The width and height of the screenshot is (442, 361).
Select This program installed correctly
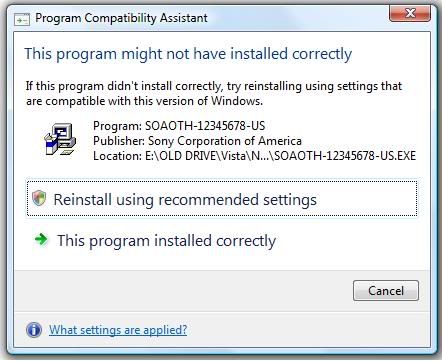pyautogui.click(x=166, y=241)
